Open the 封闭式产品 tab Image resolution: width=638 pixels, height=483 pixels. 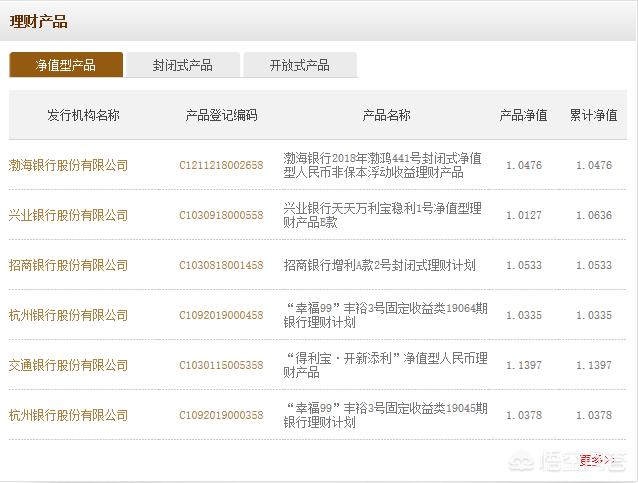click(183, 65)
